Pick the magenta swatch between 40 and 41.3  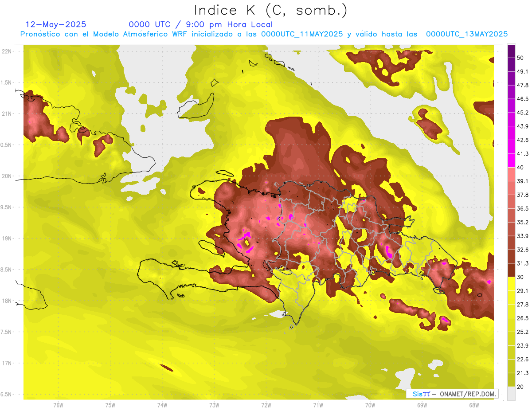pyautogui.click(x=511, y=160)
